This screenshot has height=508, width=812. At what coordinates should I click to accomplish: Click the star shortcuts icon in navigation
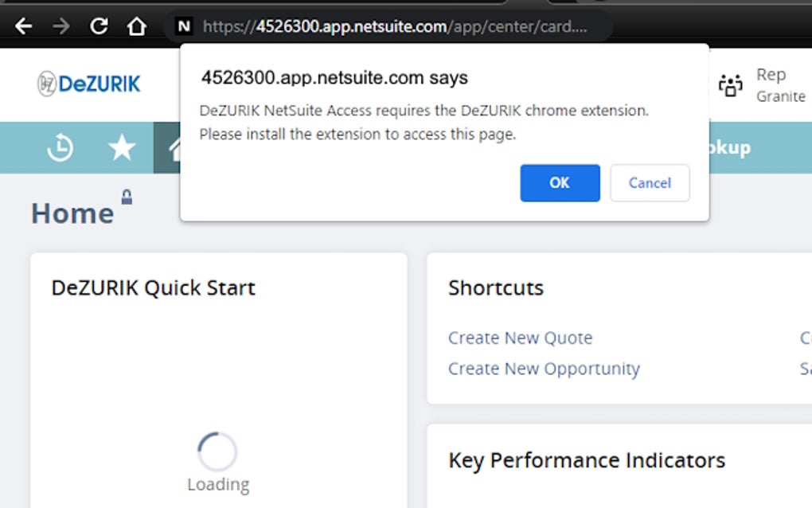[122, 148]
